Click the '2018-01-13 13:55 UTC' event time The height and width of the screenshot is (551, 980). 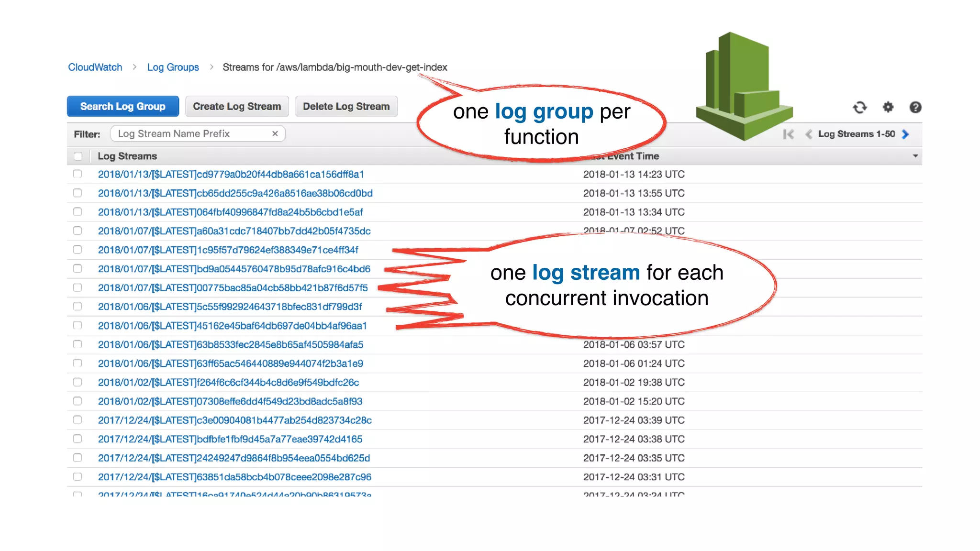point(634,193)
